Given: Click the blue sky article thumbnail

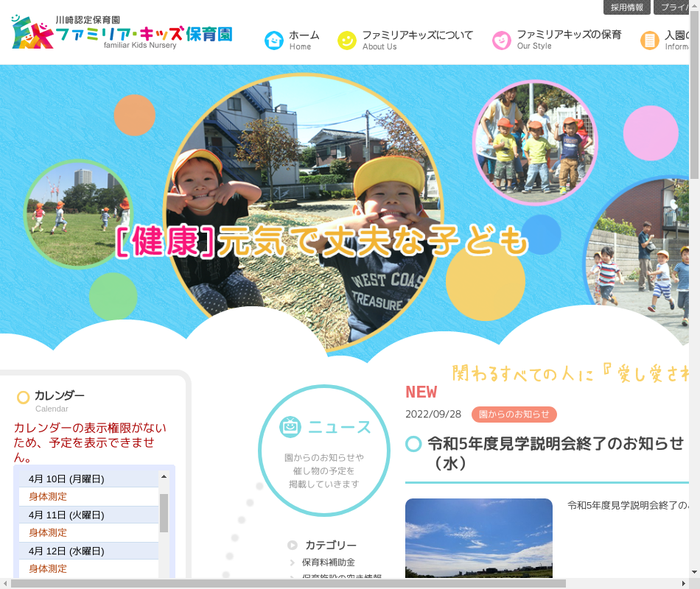Looking at the screenshot, I should (478, 538).
